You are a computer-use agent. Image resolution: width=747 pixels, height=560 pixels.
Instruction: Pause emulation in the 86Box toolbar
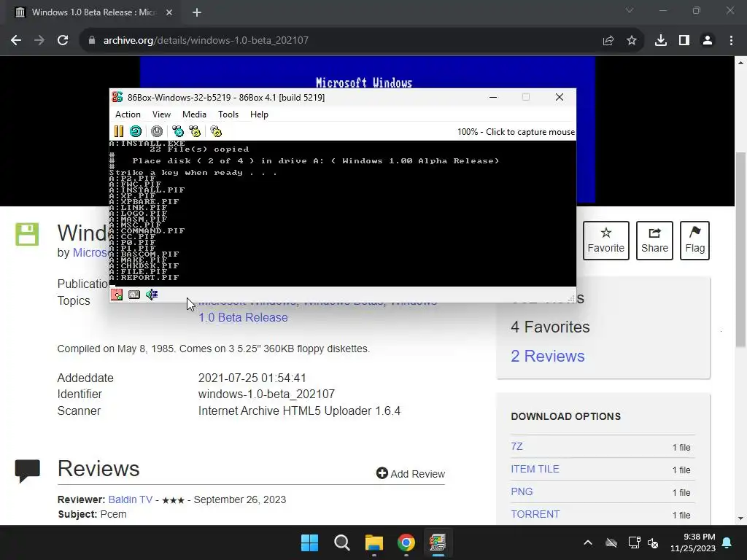click(x=119, y=131)
